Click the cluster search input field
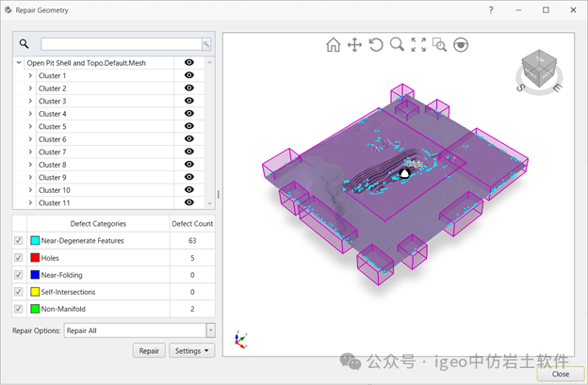This screenshot has height=385, width=588. (121, 44)
